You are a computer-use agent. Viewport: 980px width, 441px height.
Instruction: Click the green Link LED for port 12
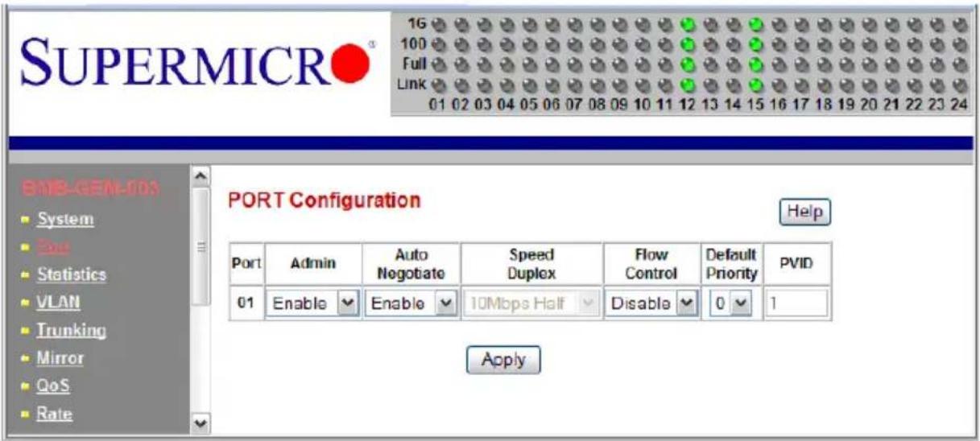687,84
